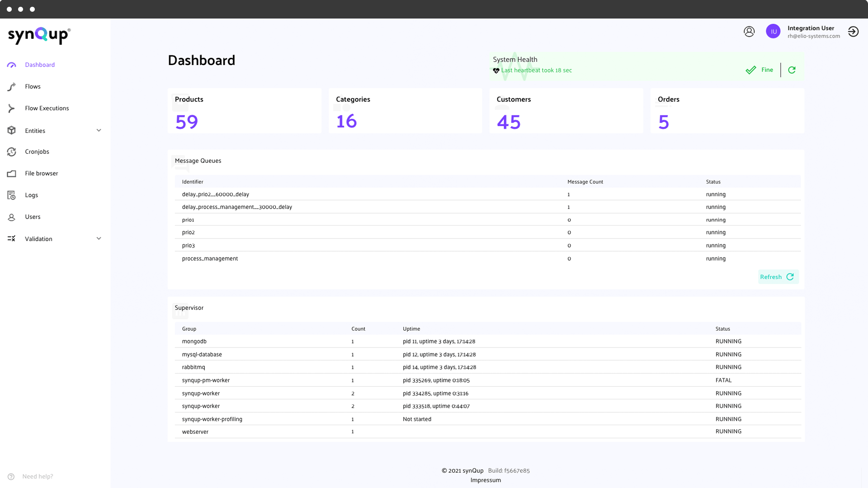Screen dimensions: 868x488
Task: Click the Logs document icon
Action: point(12,195)
